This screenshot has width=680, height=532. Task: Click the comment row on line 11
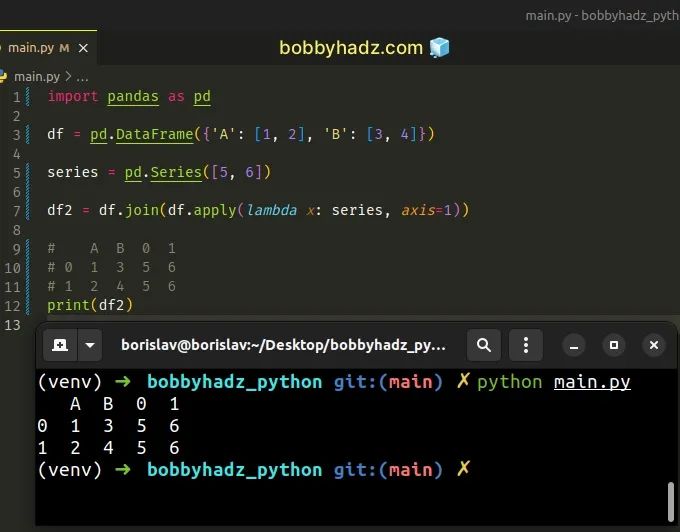(111, 287)
